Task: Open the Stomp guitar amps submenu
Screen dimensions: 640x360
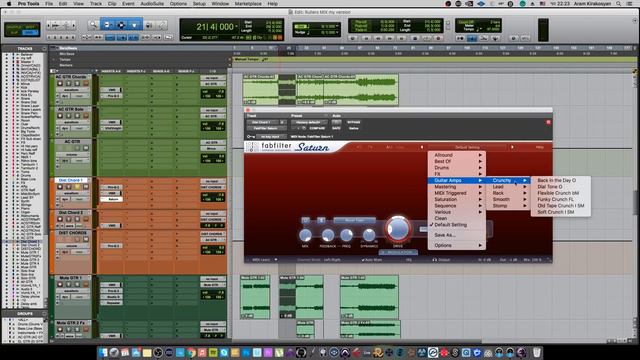Action: 509,206
